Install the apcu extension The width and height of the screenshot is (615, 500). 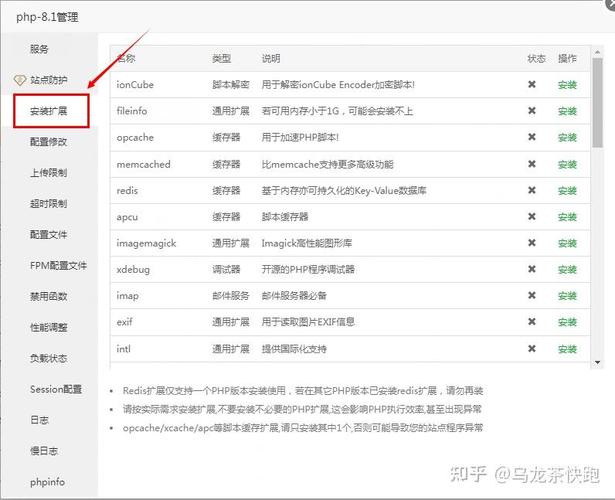coord(567,217)
